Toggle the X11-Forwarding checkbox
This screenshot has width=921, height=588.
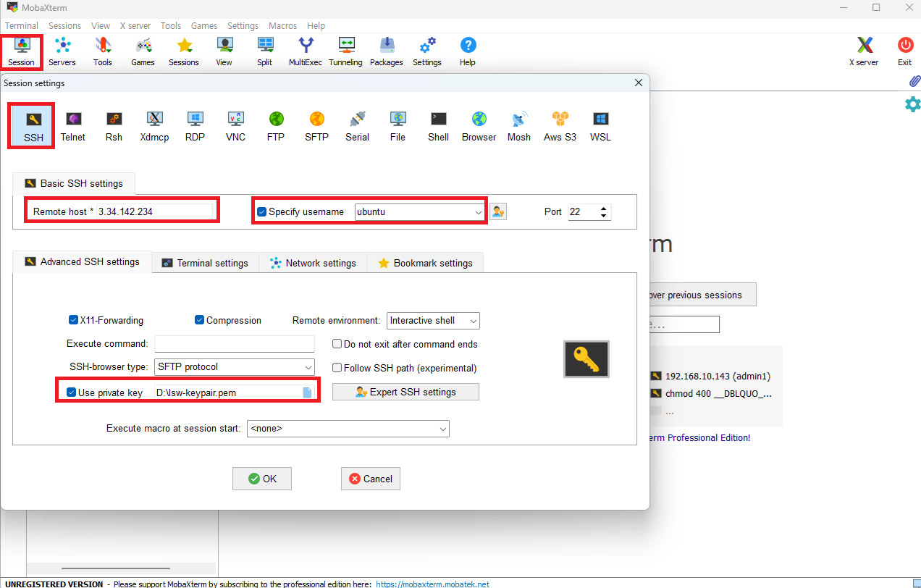pyautogui.click(x=73, y=320)
